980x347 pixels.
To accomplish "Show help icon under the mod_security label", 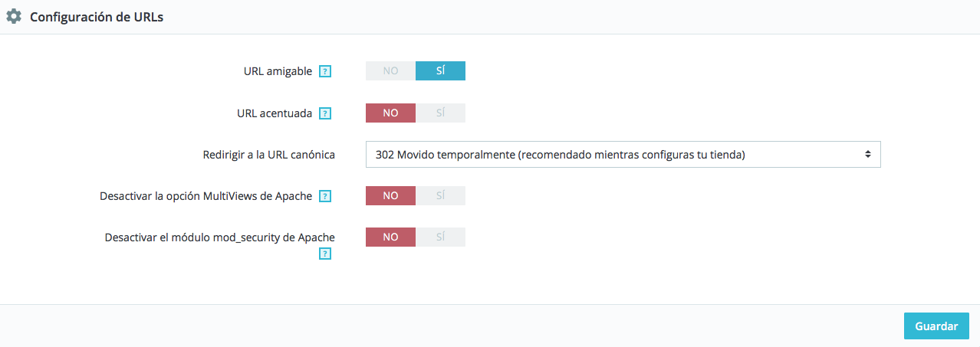I will (x=325, y=254).
